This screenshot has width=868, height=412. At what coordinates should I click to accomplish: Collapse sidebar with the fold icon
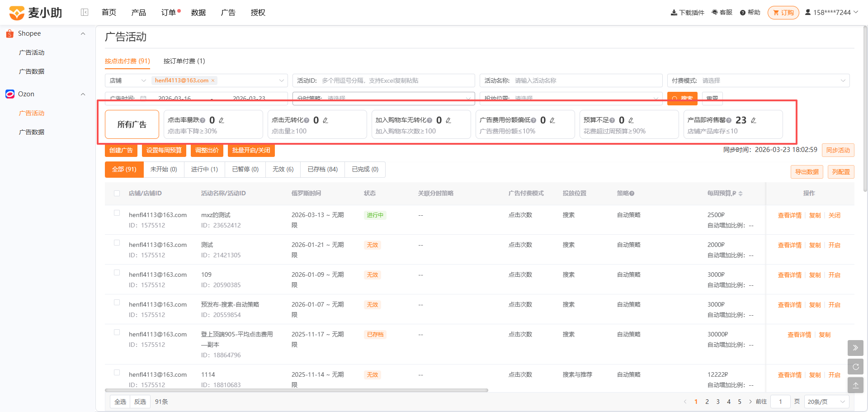coord(85,12)
